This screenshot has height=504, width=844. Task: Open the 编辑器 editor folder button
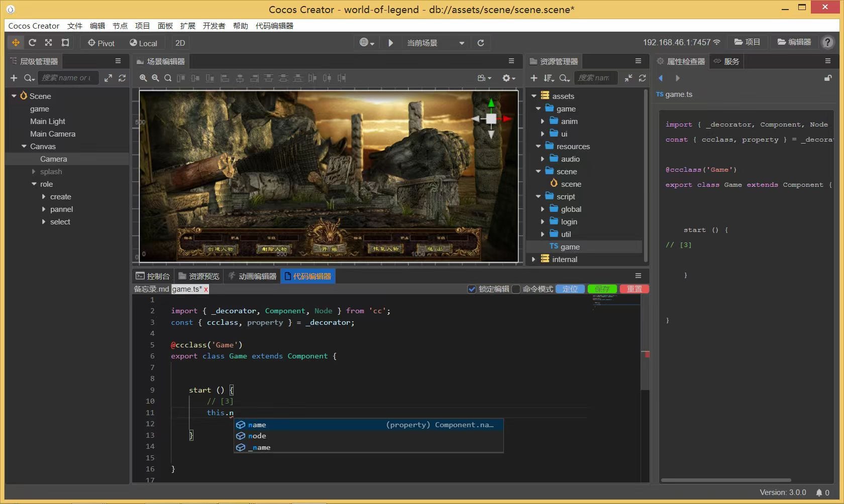[794, 42]
